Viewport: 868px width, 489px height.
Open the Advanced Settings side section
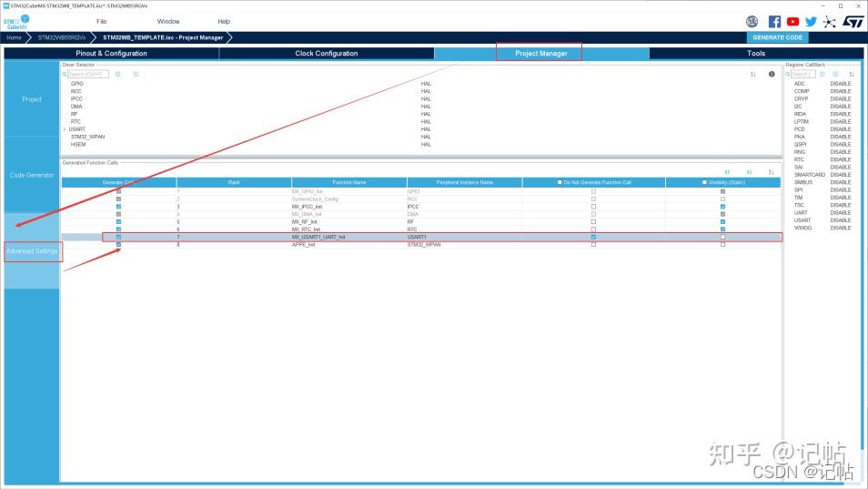point(32,250)
